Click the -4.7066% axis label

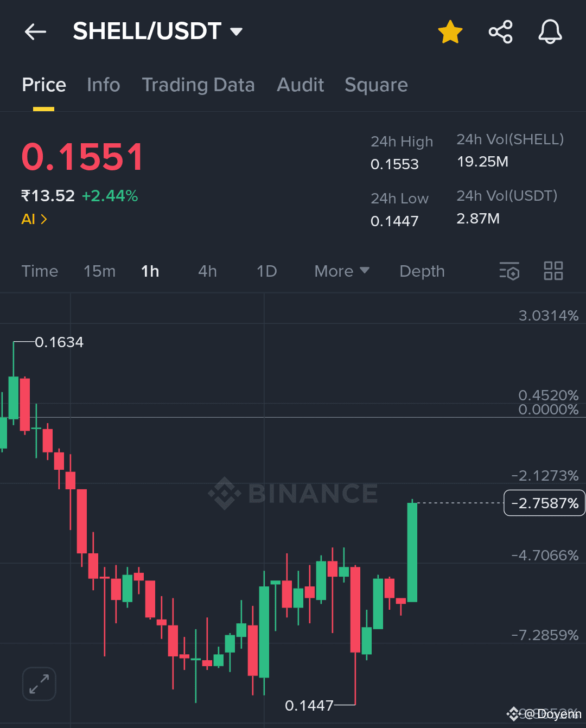point(545,555)
